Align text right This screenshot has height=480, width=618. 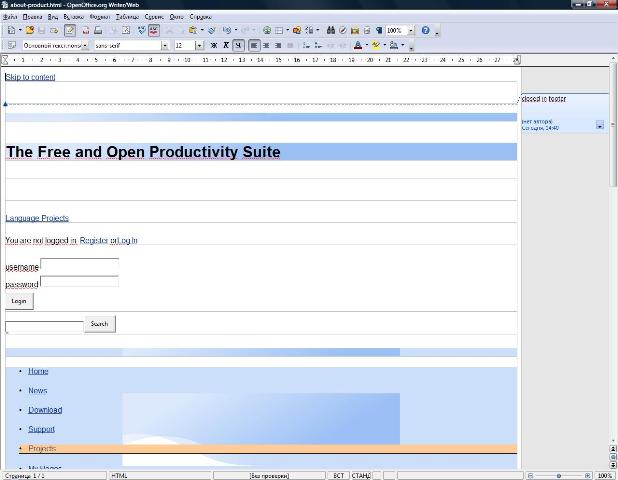click(x=278, y=46)
